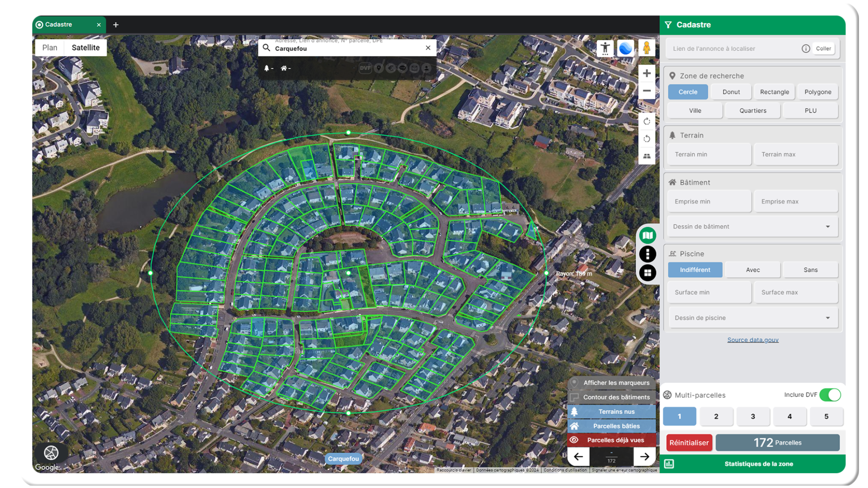Image resolution: width=868 pixels, height=488 pixels.
Task: Open the Source data.gouv link
Action: point(753,340)
